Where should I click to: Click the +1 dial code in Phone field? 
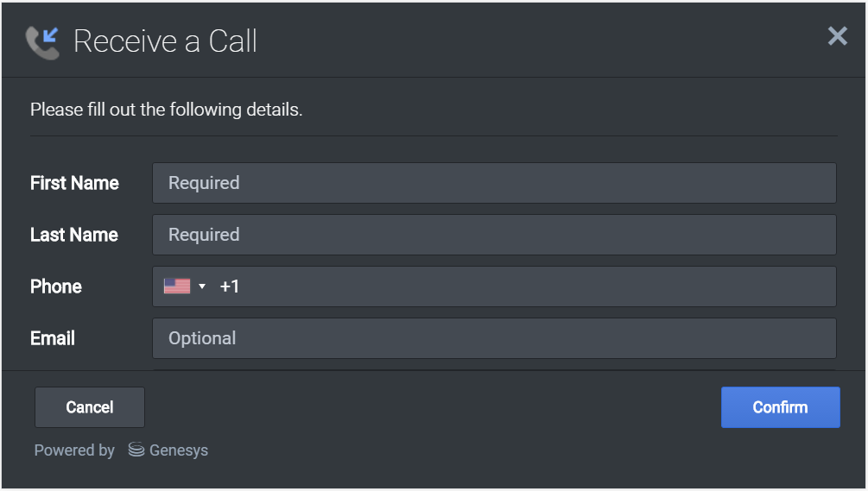[230, 286]
